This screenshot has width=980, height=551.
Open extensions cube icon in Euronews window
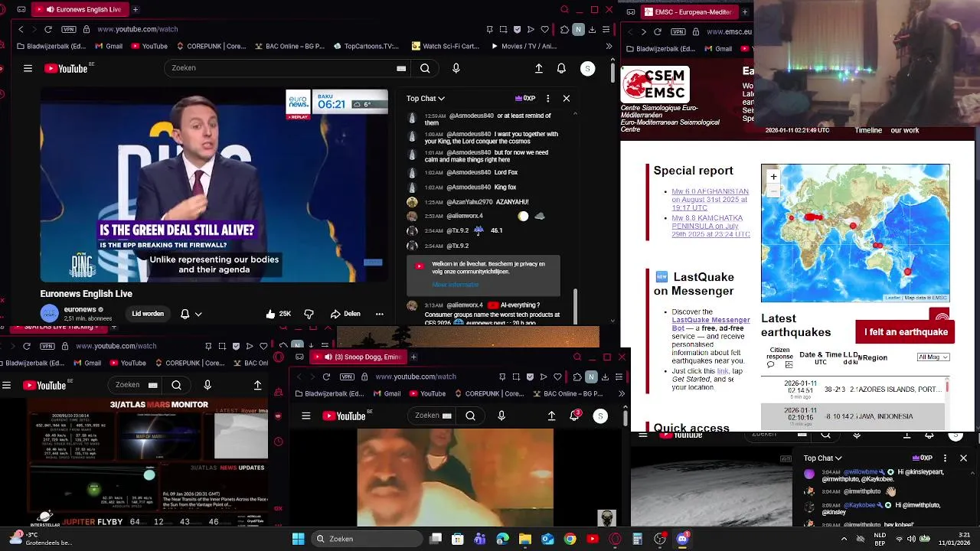pyautogui.click(x=564, y=29)
